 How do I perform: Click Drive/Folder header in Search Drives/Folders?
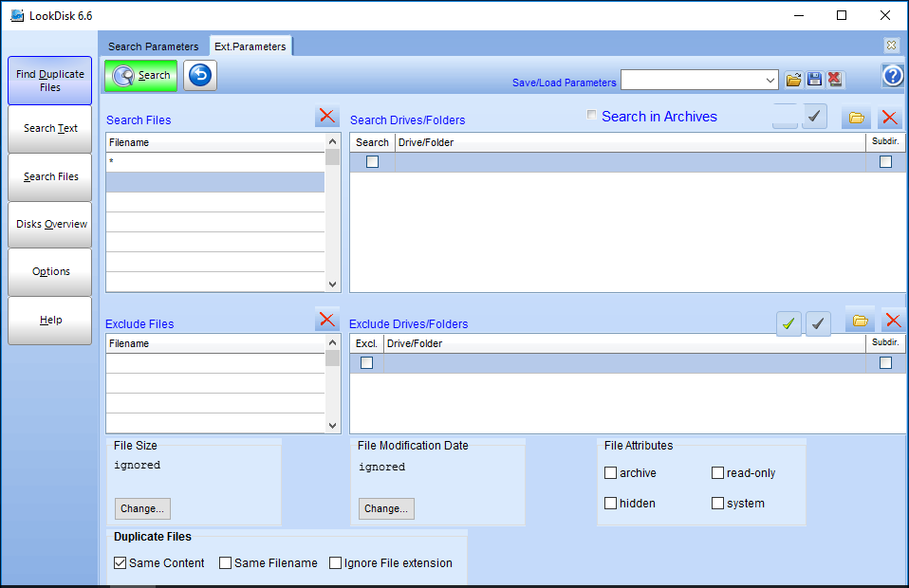click(630, 142)
